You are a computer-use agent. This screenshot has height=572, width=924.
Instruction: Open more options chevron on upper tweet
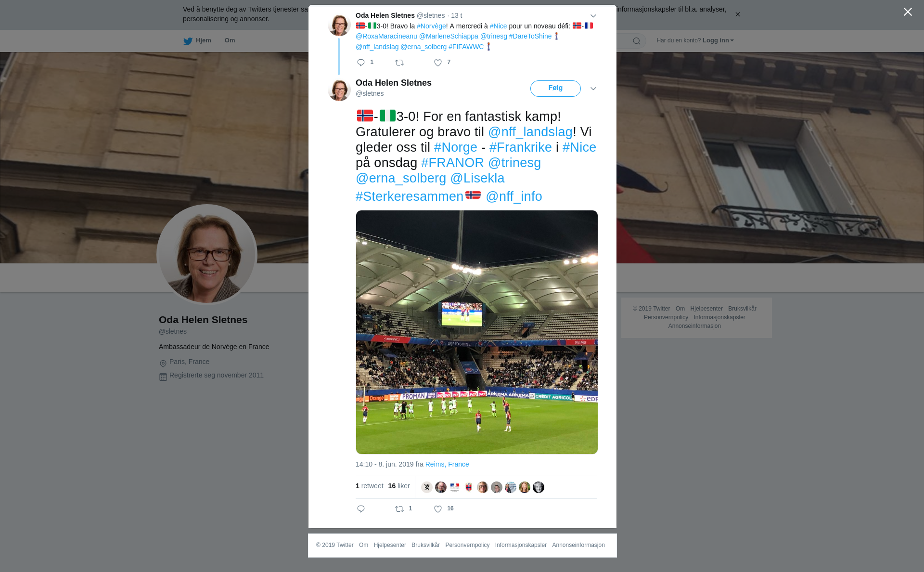point(593,16)
